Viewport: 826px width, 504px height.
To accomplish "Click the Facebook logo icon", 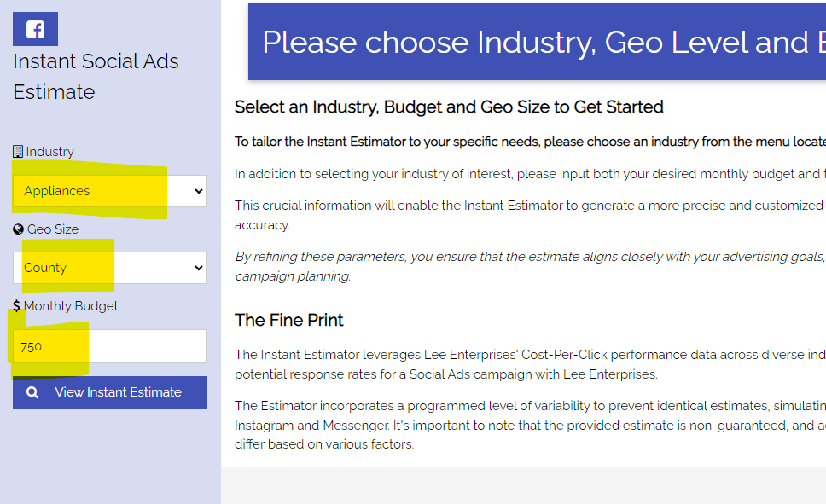I will point(35,29).
